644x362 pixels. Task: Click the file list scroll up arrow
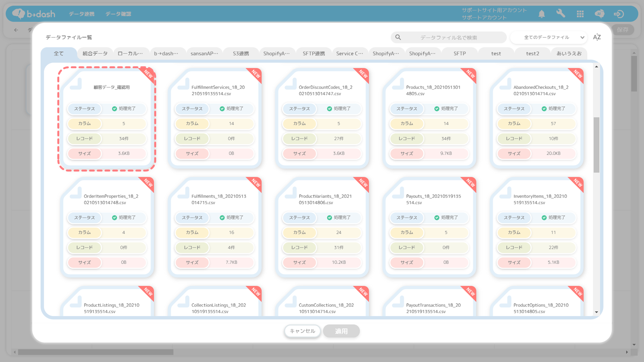[x=596, y=67]
